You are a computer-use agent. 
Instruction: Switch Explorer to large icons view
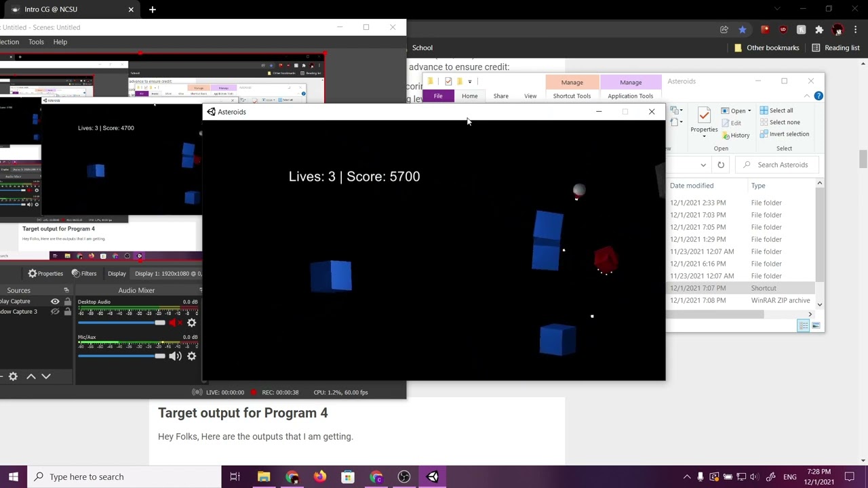(816, 326)
